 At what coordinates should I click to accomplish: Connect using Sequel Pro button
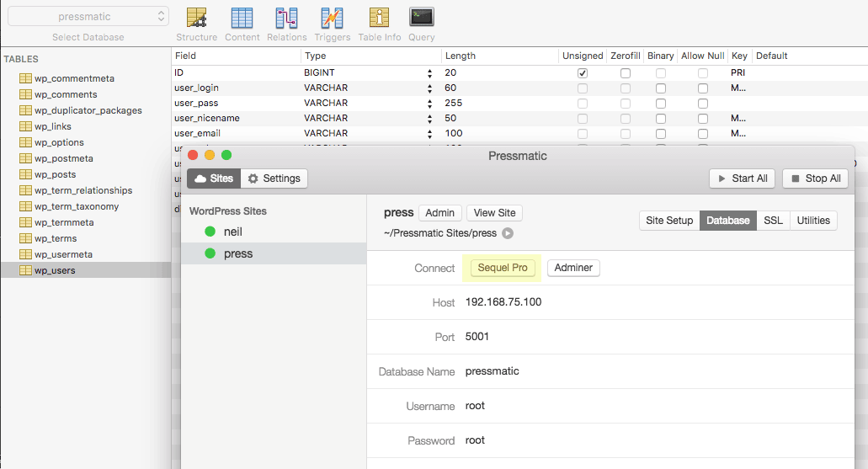click(x=503, y=268)
